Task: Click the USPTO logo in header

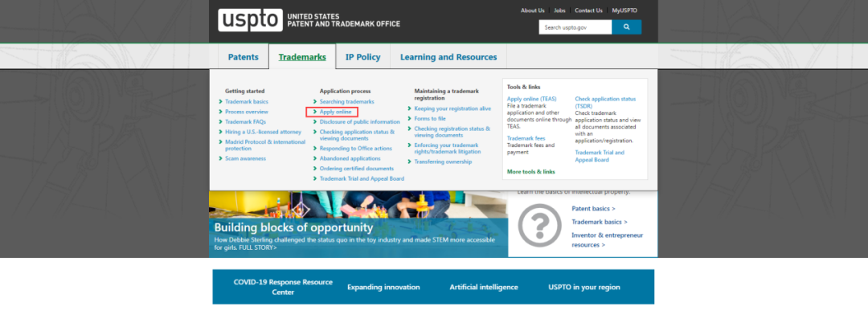Action: pos(249,19)
